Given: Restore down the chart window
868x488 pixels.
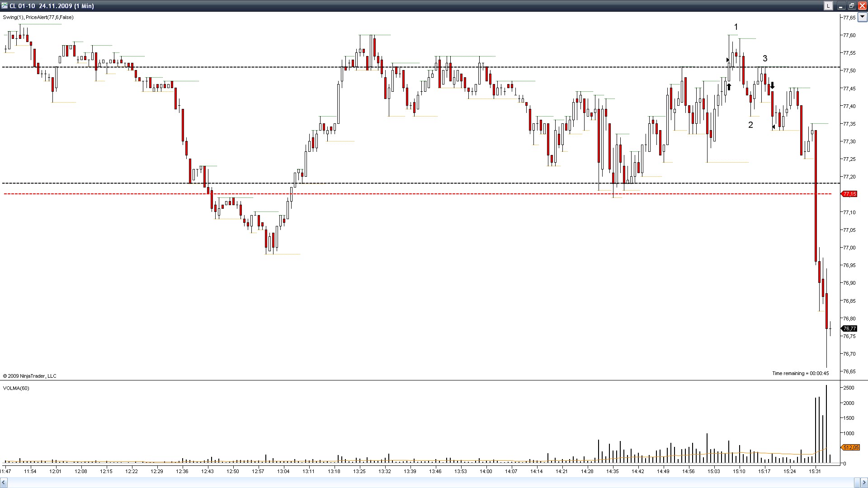Looking at the screenshot, I should (x=851, y=6).
